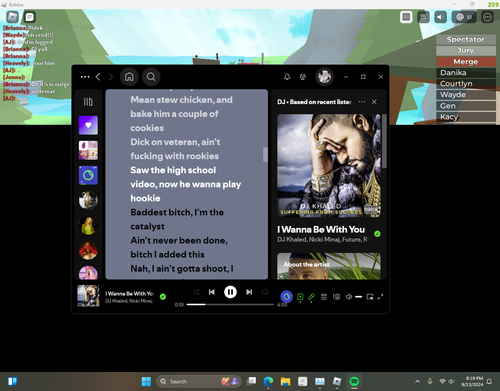The width and height of the screenshot is (500, 391).
Task: Open Spotify search icon
Action: [151, 77]
